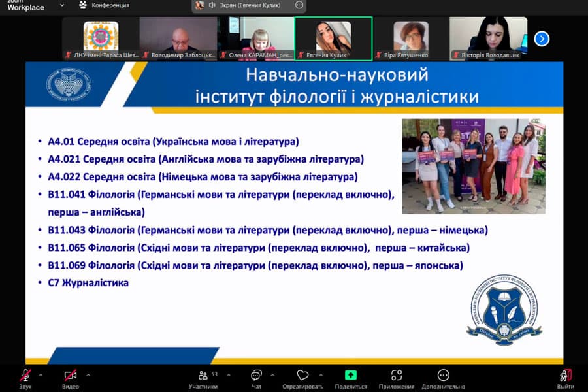Toggle the speaker icon on the screen-share banner
The width and height of the screenshot is (588, 392).
pyautogui.click(x=212, y=5)
